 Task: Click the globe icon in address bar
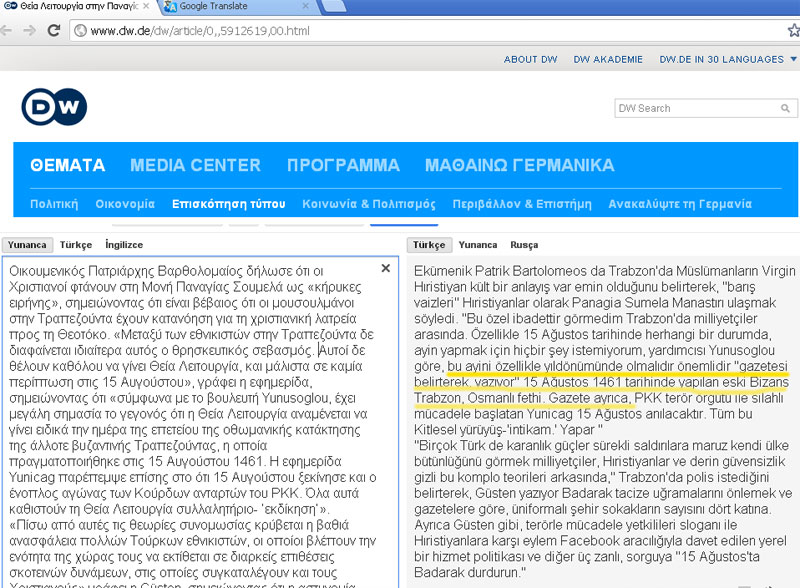(x=80, y=31)
